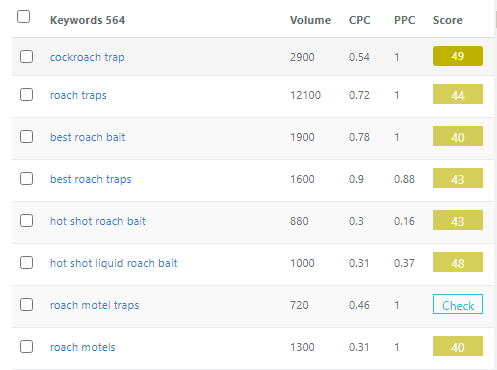Sort table by CPC column header

[x=359, y=20]
